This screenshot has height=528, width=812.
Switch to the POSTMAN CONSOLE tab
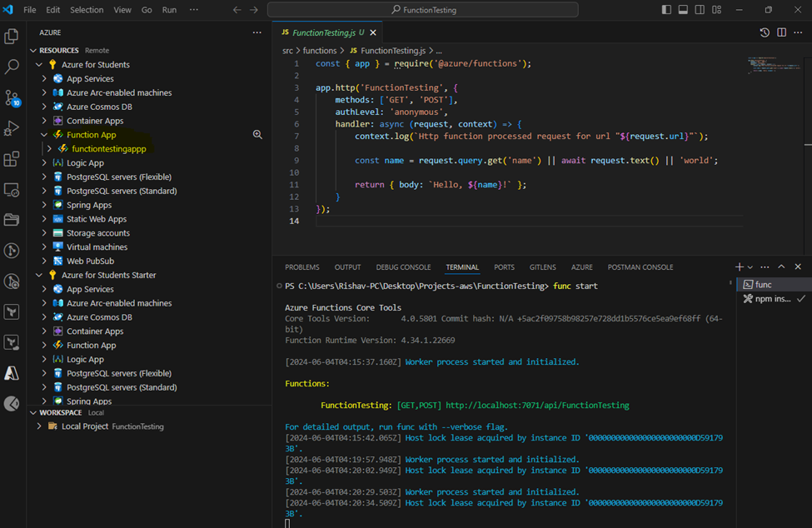[x=640, y=267]
